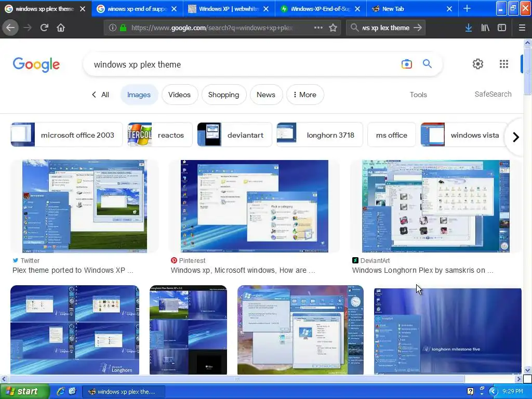Image resolution: width=532 pixels, height=399 pixels.
Task: Select the Shopping filter
Action: [223, 95]
